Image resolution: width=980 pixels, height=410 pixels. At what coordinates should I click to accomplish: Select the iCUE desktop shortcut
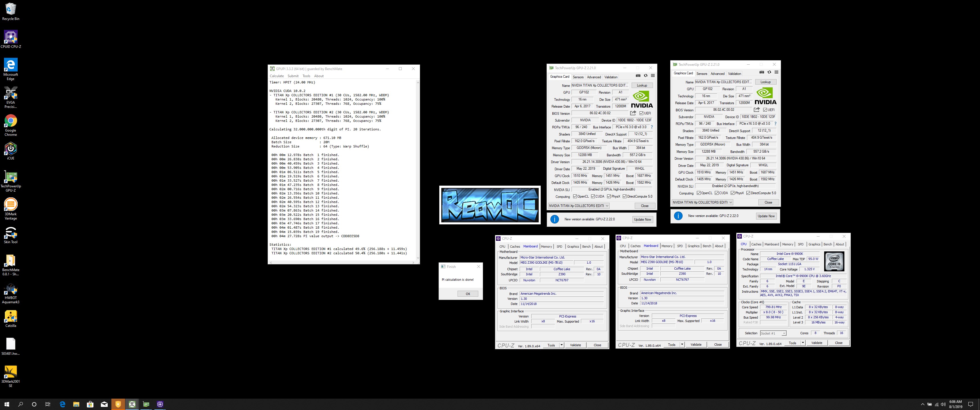point(11,151)
